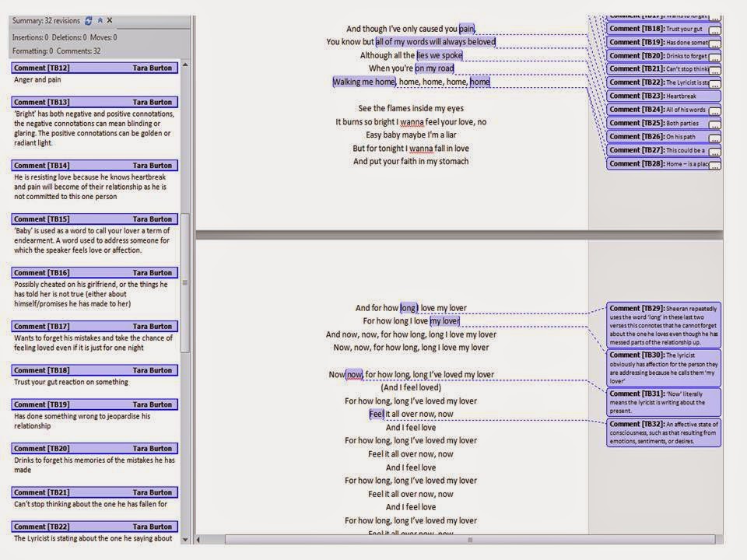Select Comment [TB15] header in reviewing pane

point(94,219)
